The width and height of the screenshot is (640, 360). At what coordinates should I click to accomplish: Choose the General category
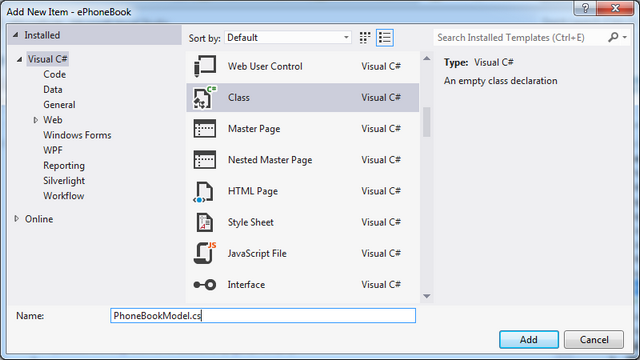[60, 104]
